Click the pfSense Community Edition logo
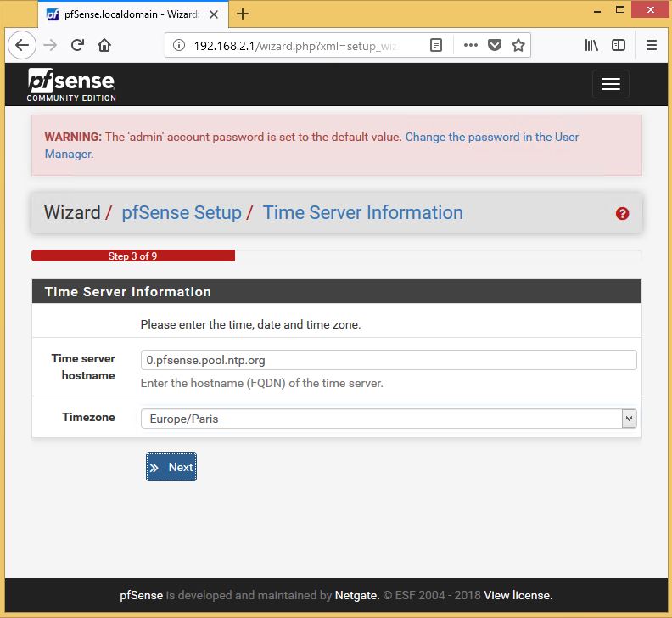This screenshot has width=672, height=618. 71,85
